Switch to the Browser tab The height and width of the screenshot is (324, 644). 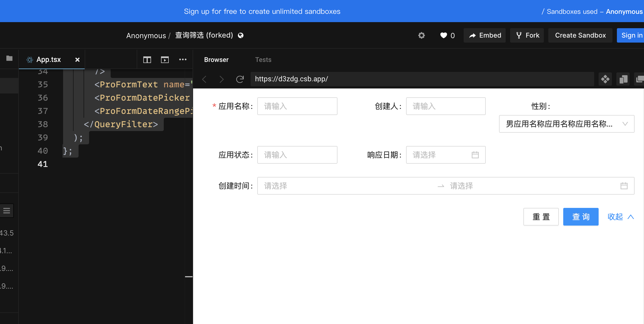pyautogui.click(x=216, y=59)
